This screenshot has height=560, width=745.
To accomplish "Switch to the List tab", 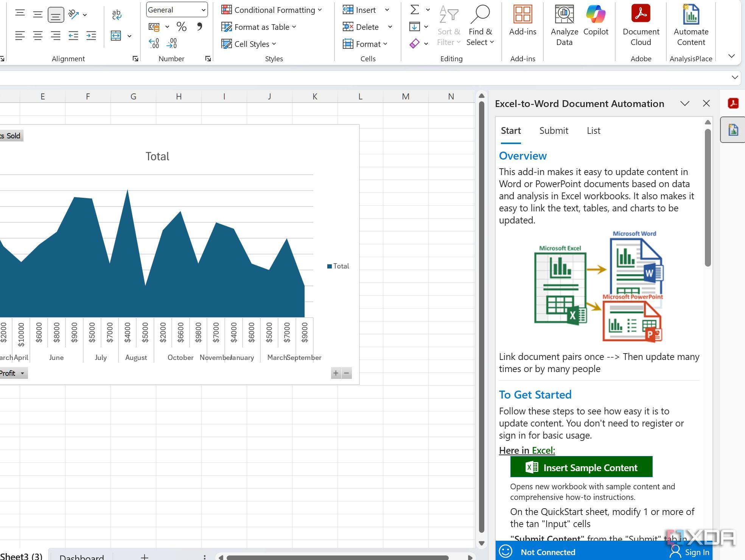I will (x=593, y=130).
